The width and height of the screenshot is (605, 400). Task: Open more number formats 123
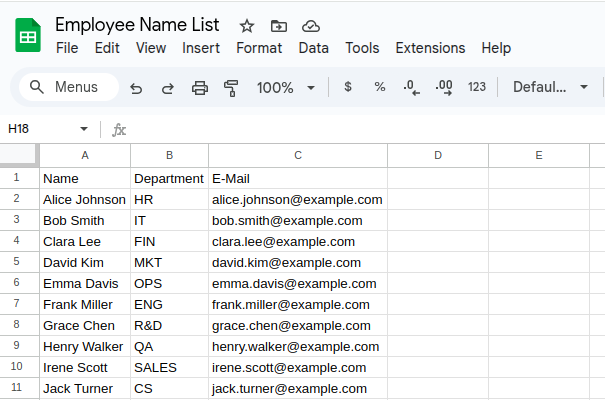pos(477,87)
